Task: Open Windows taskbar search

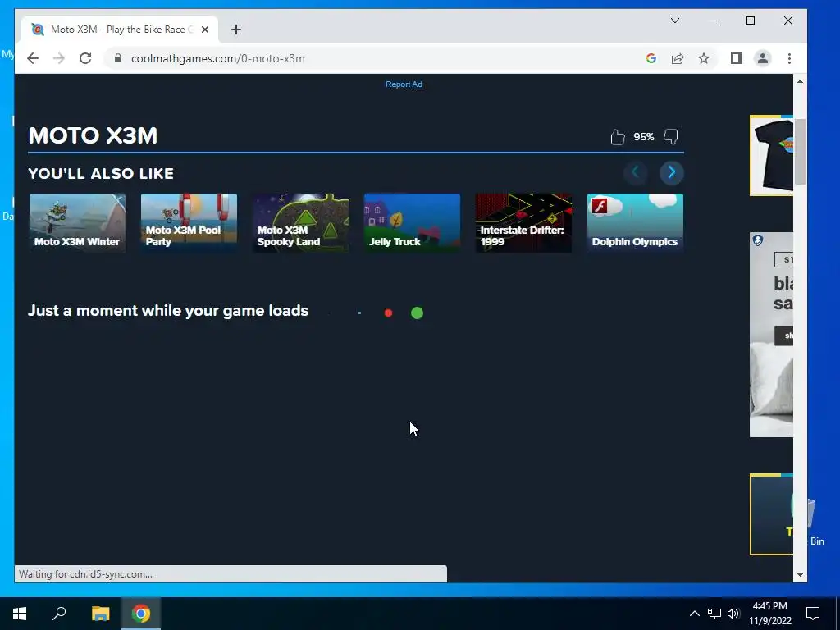Action: click(x=59, y=614)
